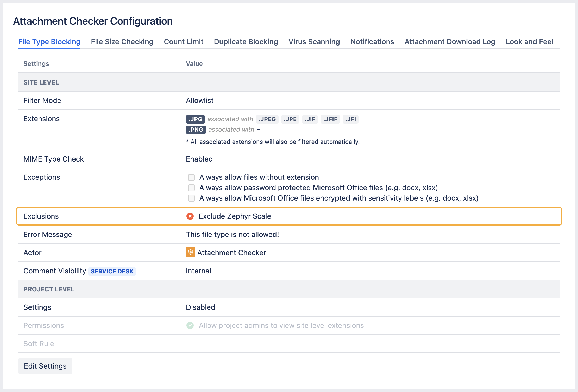This screenshot has height=392, width=578.
Task: Switch to the File Size Checking tab
Action: click(x=122, y=42)
